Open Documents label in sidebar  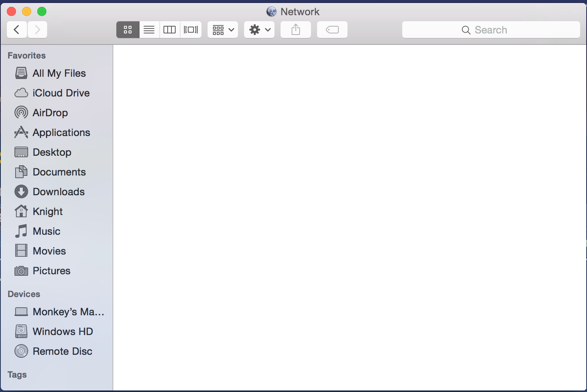tap(59, 172)
